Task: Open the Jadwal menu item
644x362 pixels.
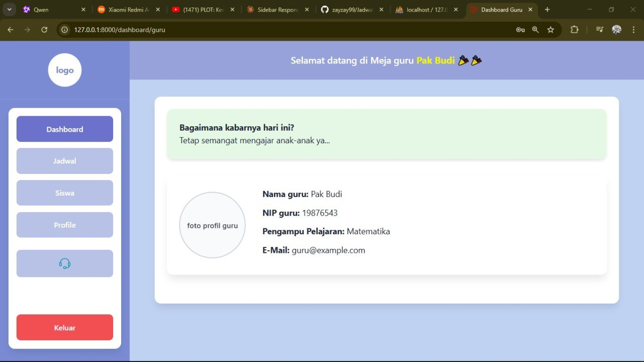Action: (x=64, y=161)
